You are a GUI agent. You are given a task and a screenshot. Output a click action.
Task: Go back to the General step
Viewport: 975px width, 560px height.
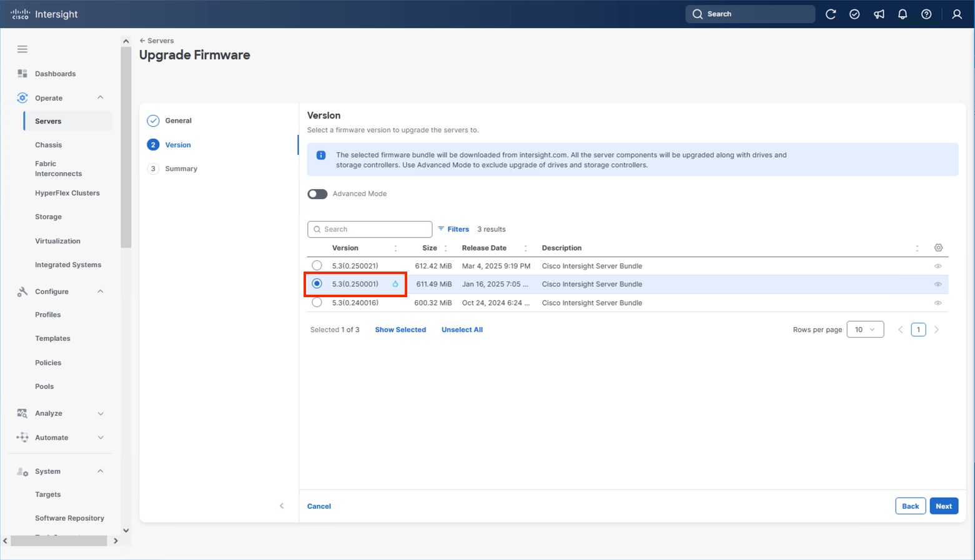coord(178,120)
